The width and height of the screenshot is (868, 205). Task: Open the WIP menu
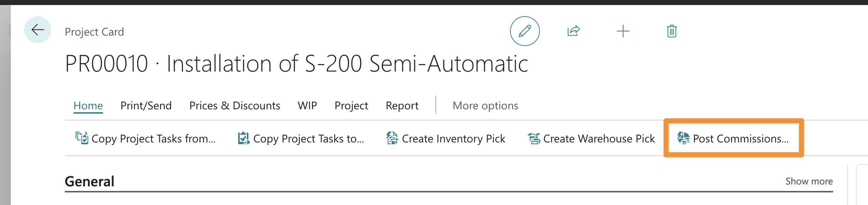307,106
